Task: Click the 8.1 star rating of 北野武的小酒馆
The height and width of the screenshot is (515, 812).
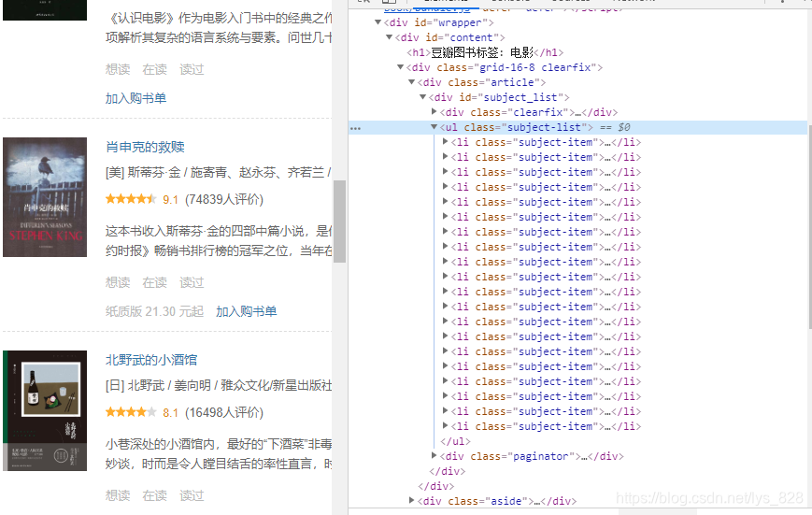Action: coord(131,412)
